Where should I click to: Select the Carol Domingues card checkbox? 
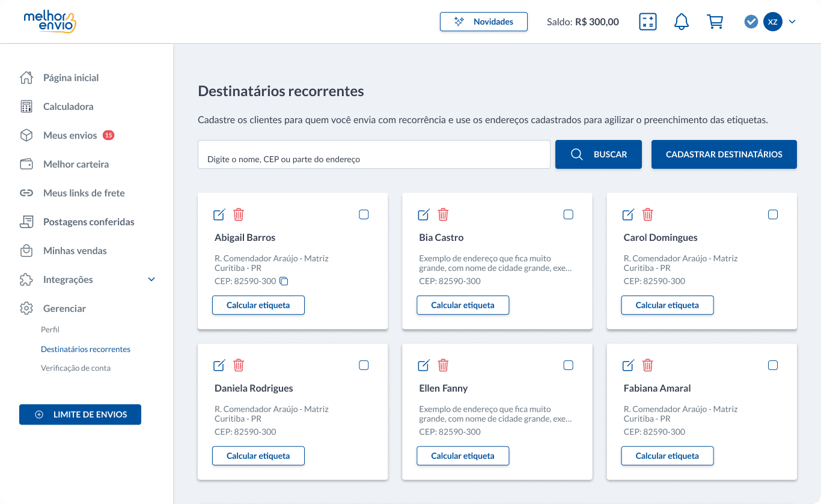click(773, 214)
